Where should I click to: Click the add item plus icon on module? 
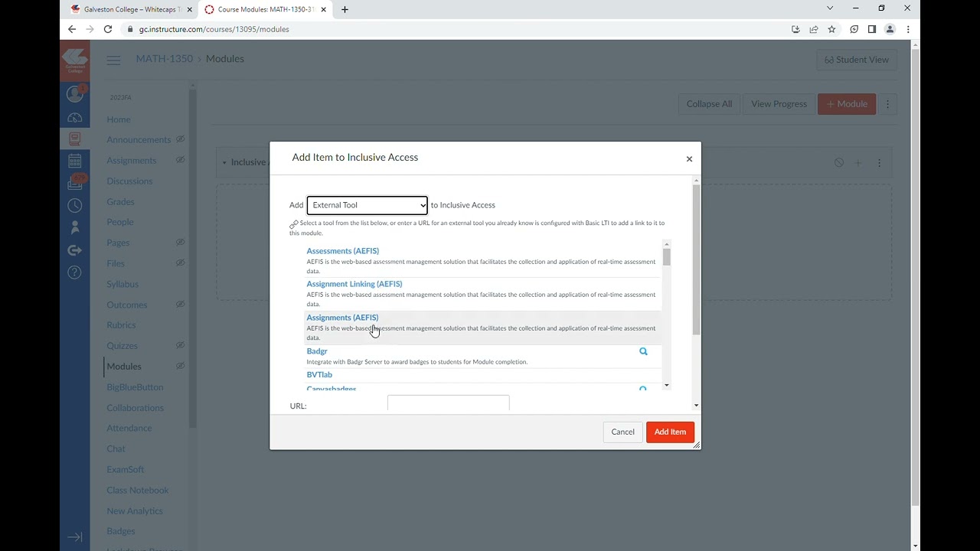tap(858, 163)
